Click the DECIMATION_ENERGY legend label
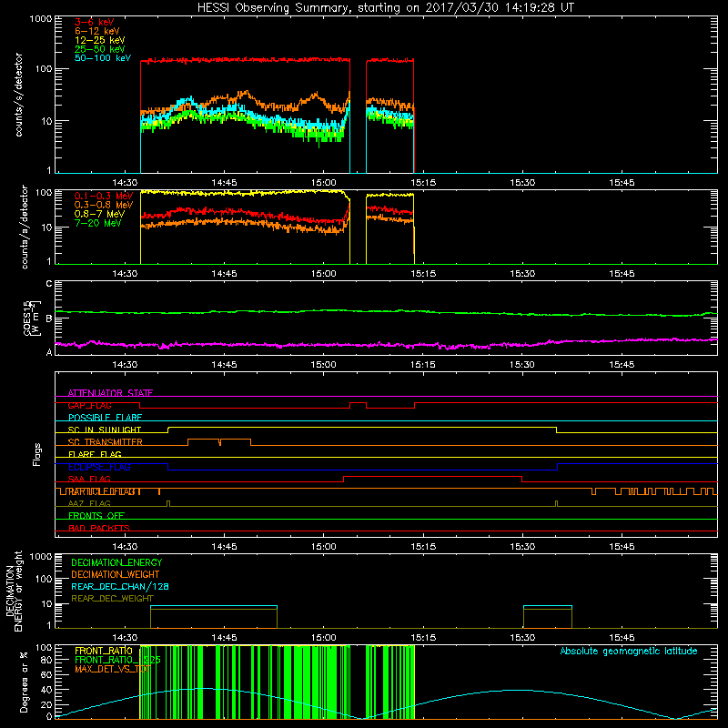Screen dimensions: 728x728 (x=116, y=562)
